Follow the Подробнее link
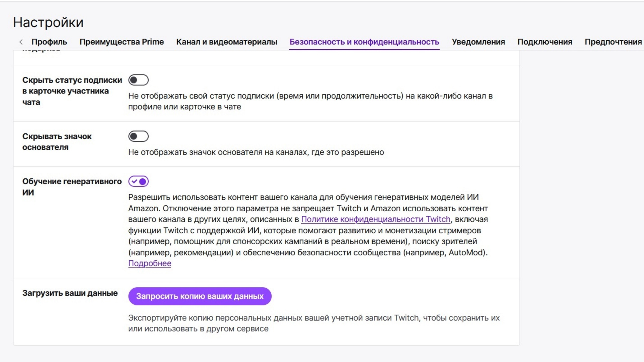The image size is (644, 362). tap(150, 263)
